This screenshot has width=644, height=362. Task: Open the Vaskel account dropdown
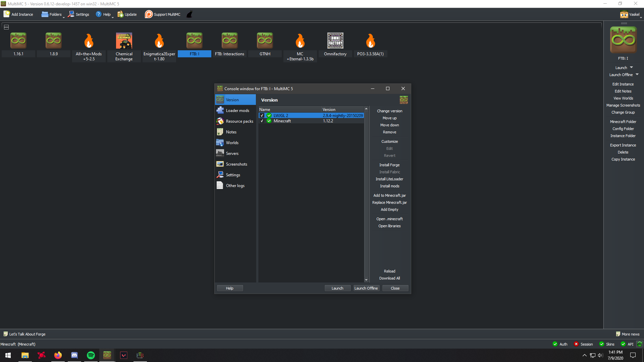pos(631,14)
